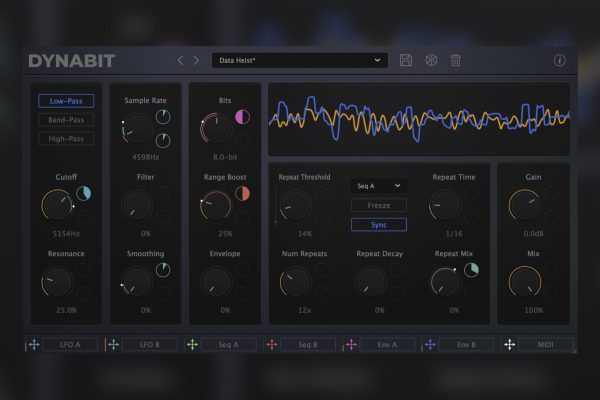
Task: Open the MIDI tab
Action: (546, 344)
